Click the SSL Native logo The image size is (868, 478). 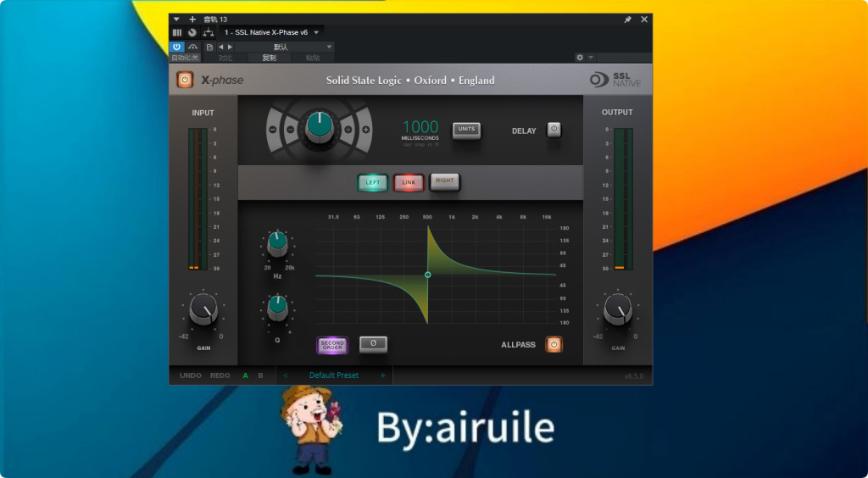(x=615, y=80)
